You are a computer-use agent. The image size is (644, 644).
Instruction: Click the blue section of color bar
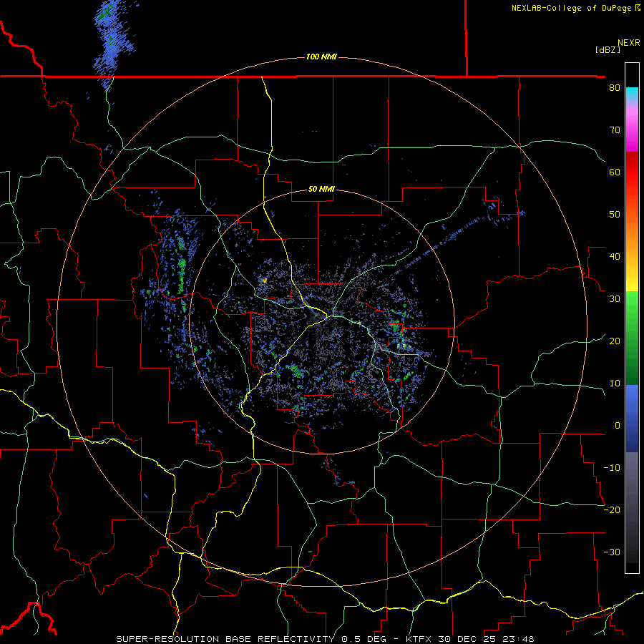(632, 419)
